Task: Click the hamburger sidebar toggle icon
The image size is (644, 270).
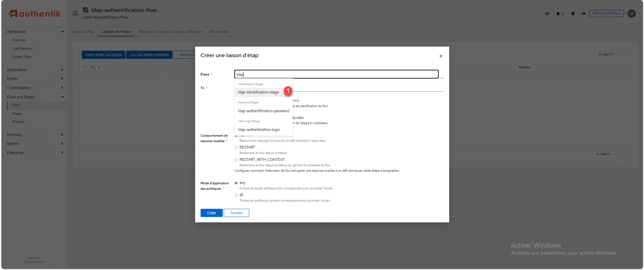Action: pyautogui.click(x=75, y=14)
